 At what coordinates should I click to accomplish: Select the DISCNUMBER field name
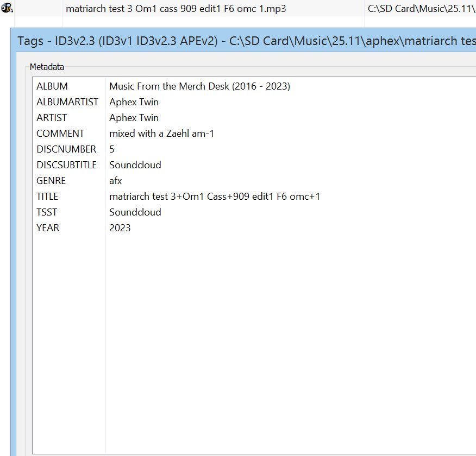66,149
